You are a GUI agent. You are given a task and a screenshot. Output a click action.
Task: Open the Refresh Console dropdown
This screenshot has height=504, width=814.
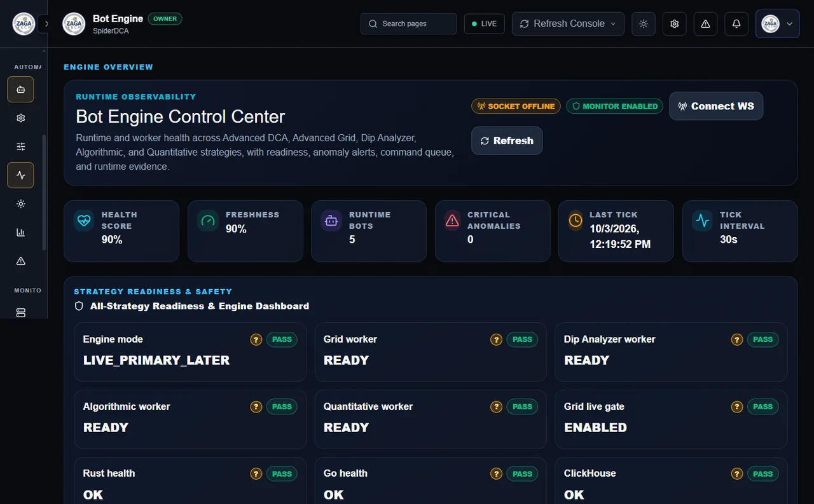[568, 24]
